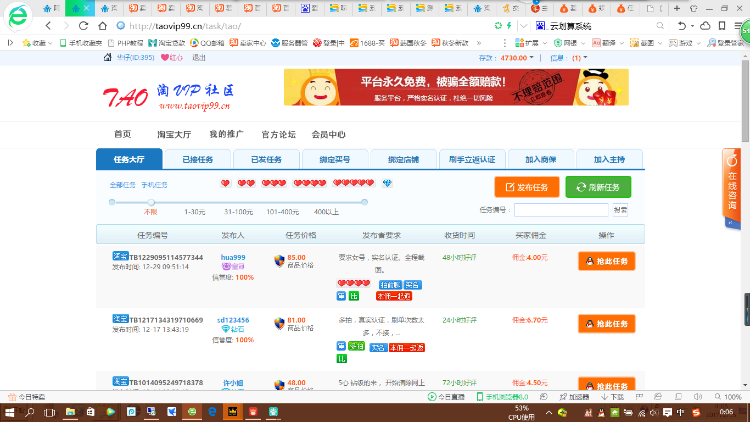Viewport: 750px width, 422px height.
Task: Click the 今日直播 play icon in status bar
Action: click(432, 397)
